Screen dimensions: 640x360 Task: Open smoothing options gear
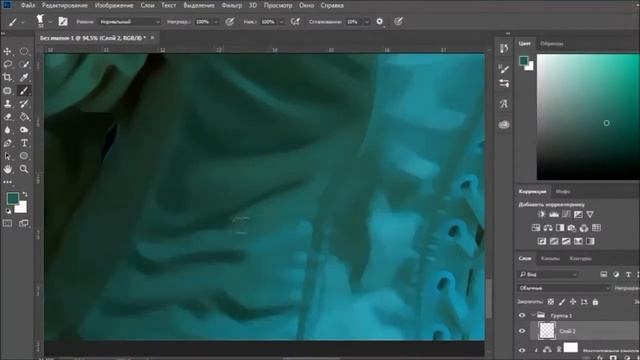(380, 22)
